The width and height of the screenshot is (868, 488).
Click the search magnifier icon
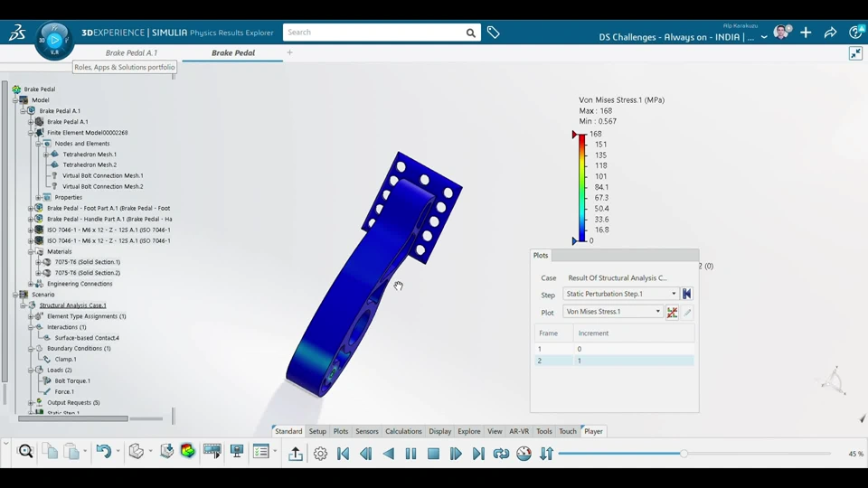click(x=470, y=33)
